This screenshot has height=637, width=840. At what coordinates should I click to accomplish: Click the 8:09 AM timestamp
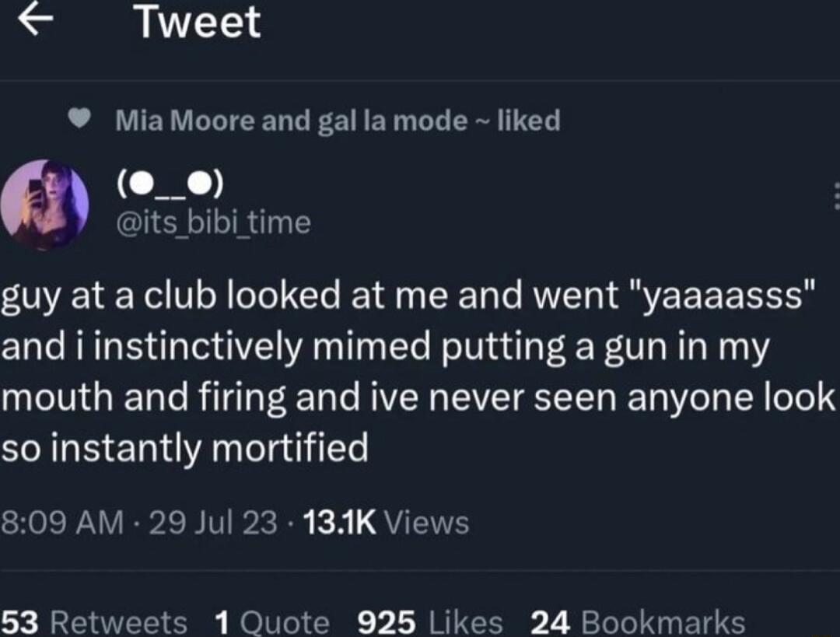tap(54, 522)
